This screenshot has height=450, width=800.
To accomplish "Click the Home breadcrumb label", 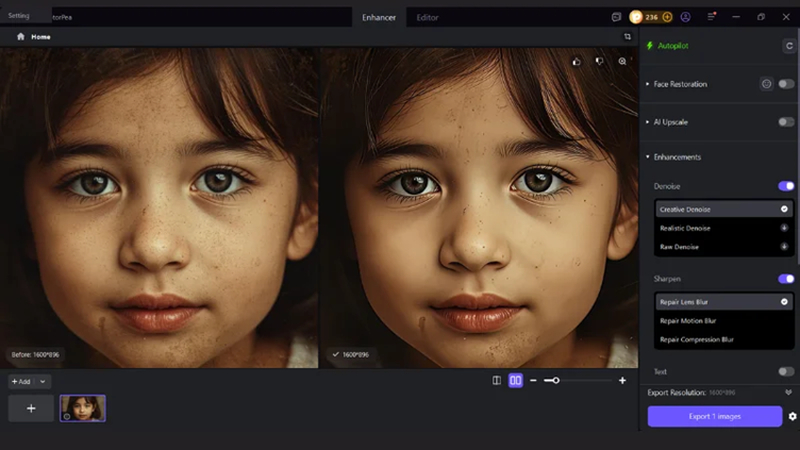I will point(41,37).
